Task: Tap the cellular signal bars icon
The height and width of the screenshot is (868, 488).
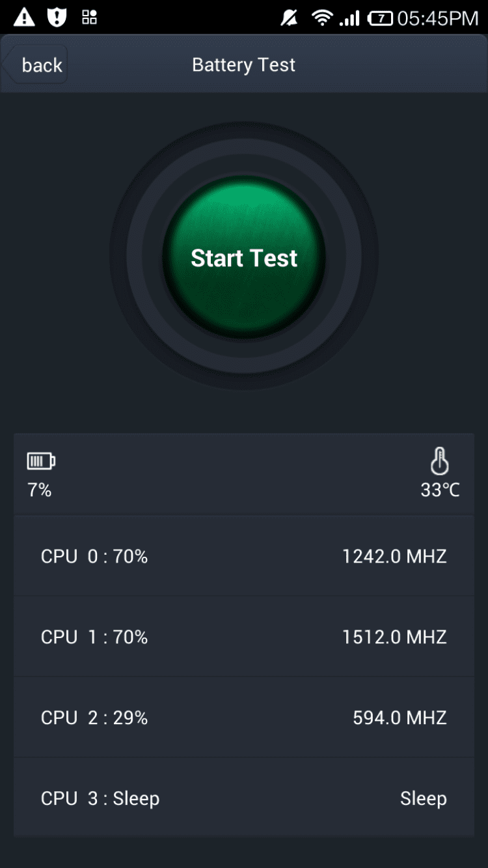Action: pos(349,18)
